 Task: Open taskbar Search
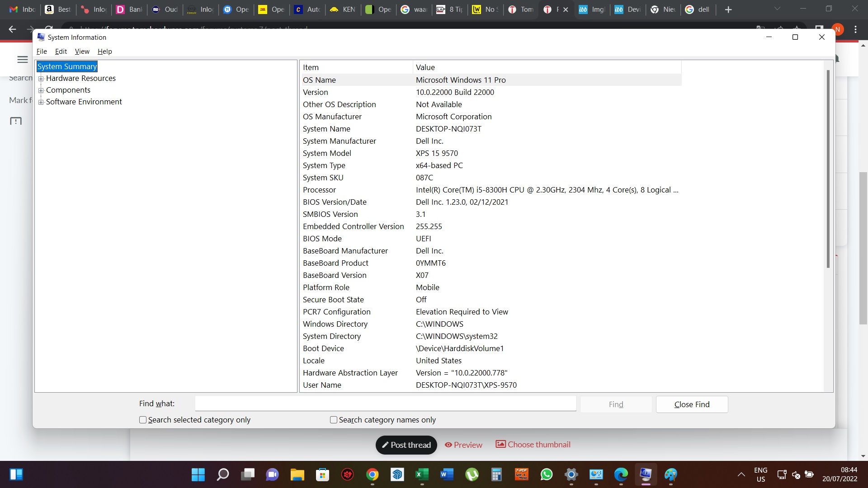click(x=223, y=474)
